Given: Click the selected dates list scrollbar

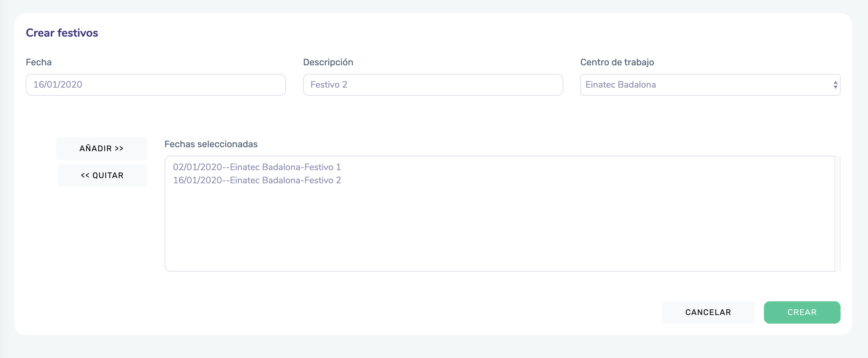Looking at the screenshot, I should coord(837,213).
